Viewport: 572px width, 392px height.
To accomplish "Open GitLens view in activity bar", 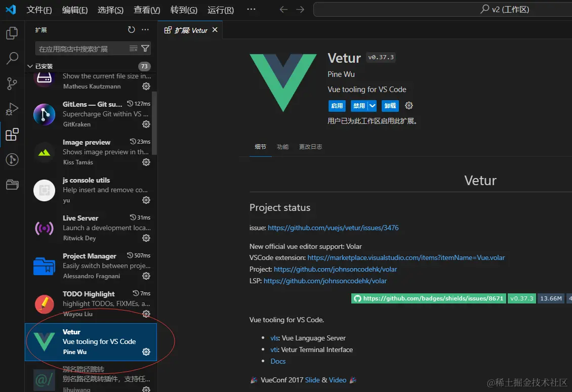I will tap(12, 159).
